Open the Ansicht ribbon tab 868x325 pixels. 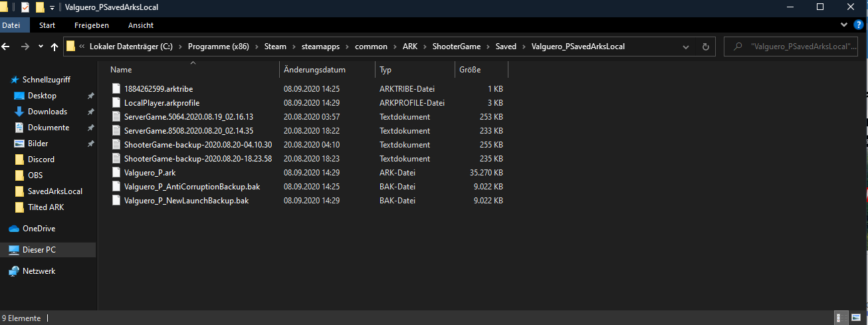coord(141,25)
